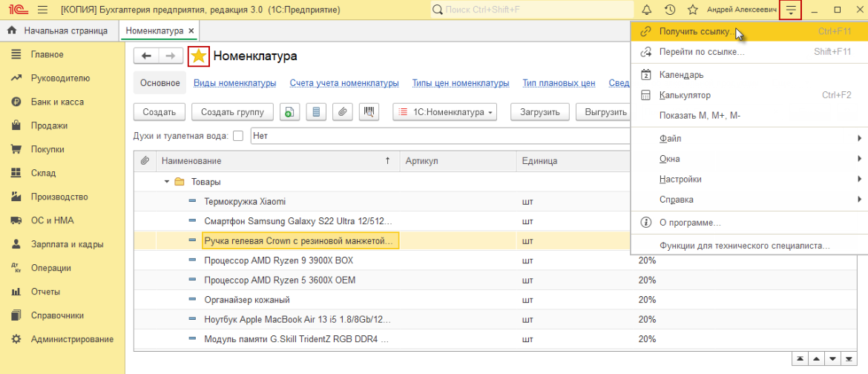Click the barcode search icon in toolbar
Viewport: 868px width, 374px height.
point(369,112)
